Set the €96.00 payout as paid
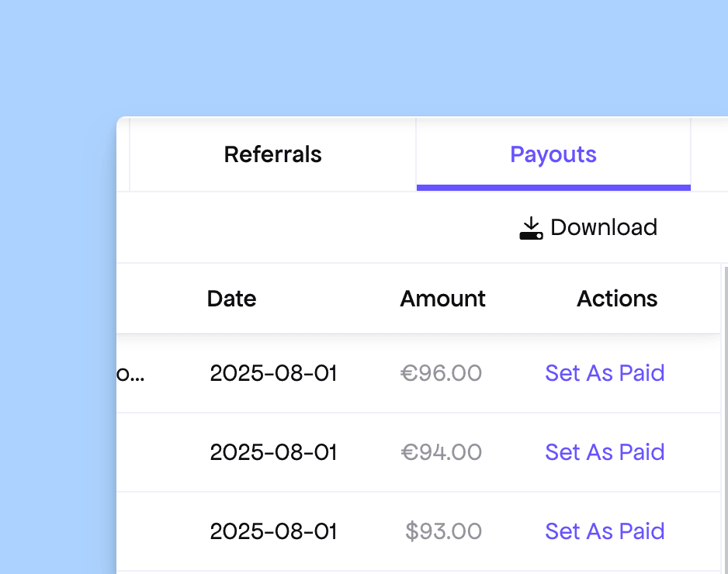The width and height of the screenshot is (728, 574). point(605,373)
